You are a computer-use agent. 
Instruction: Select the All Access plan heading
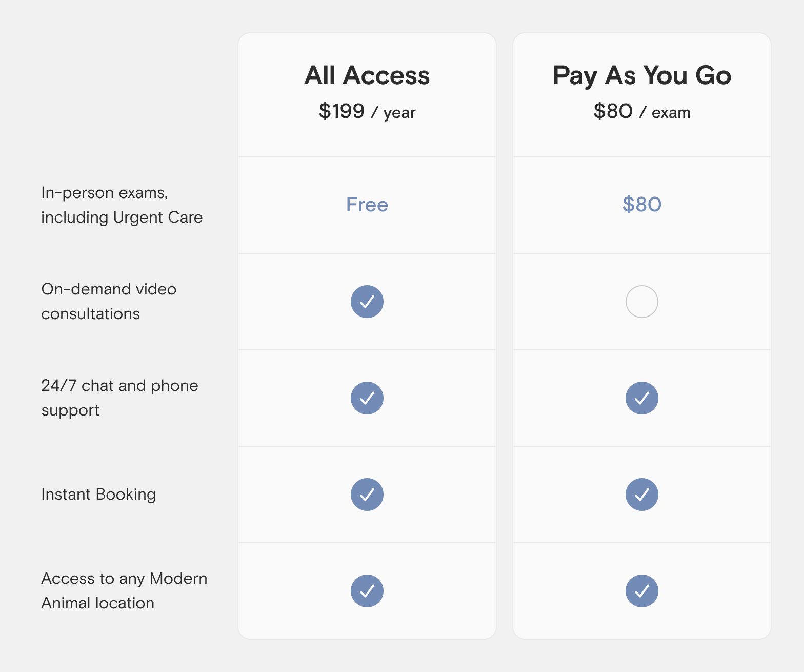367,75
